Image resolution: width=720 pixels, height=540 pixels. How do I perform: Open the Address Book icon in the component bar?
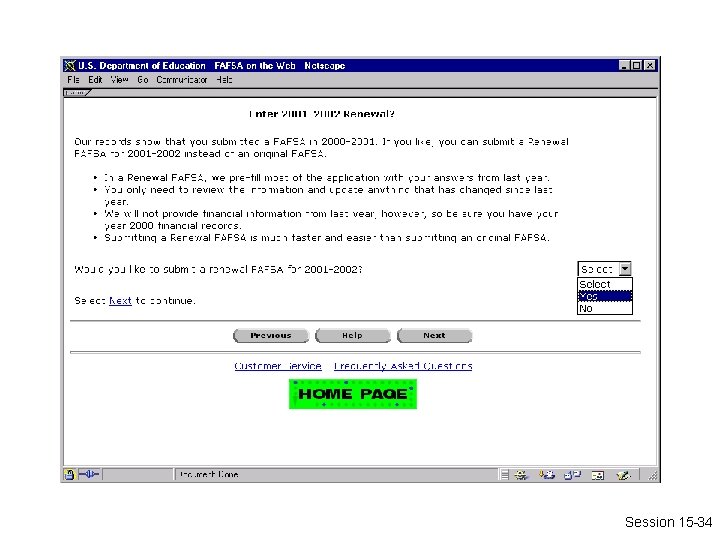(x=597, y=475)
